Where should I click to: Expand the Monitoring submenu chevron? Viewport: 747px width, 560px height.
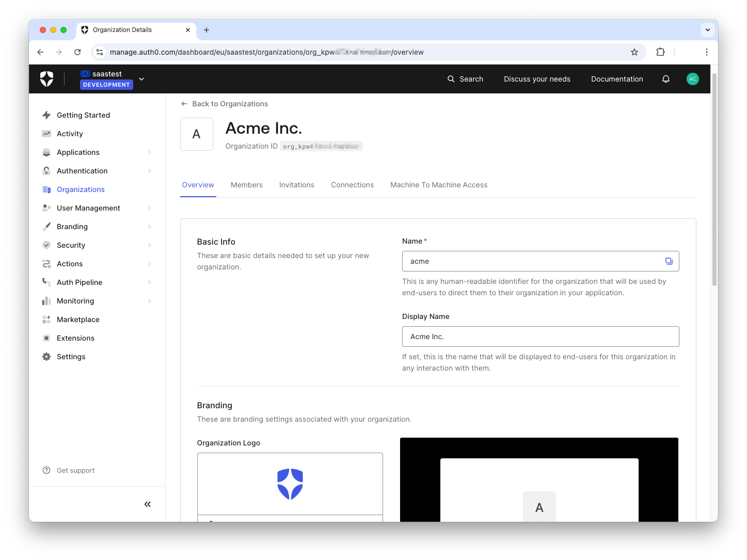[x=150, y=301]
